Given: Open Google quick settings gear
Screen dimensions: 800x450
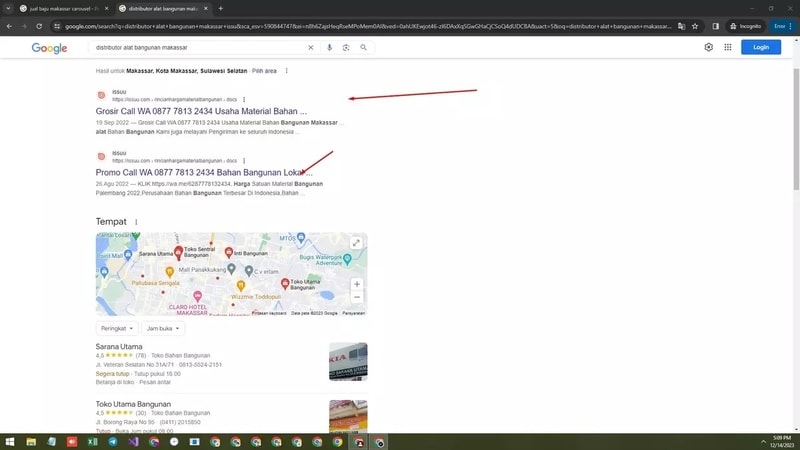Looking at the screenshot, I should coord(709,47).
